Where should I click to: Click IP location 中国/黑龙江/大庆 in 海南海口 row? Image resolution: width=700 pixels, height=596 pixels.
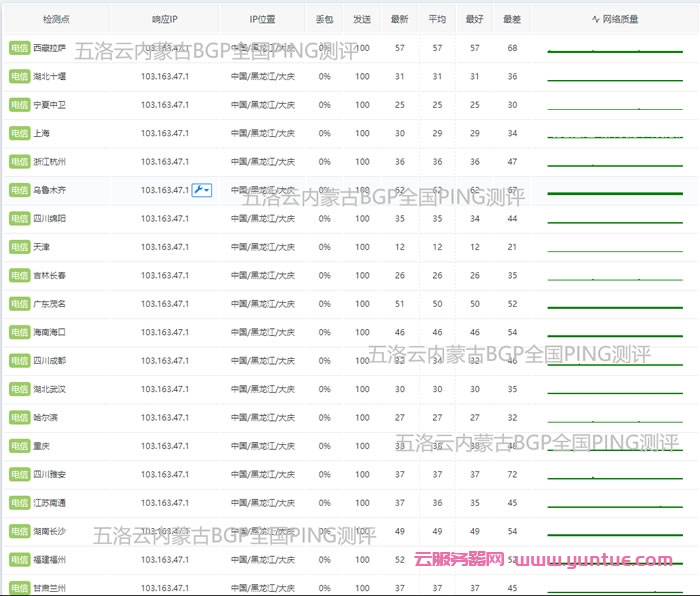coord(262,332)
